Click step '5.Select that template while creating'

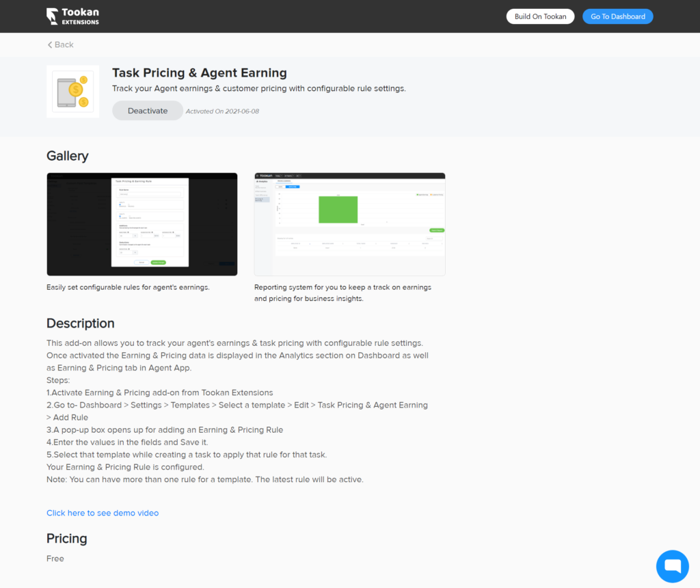[187, 455]
